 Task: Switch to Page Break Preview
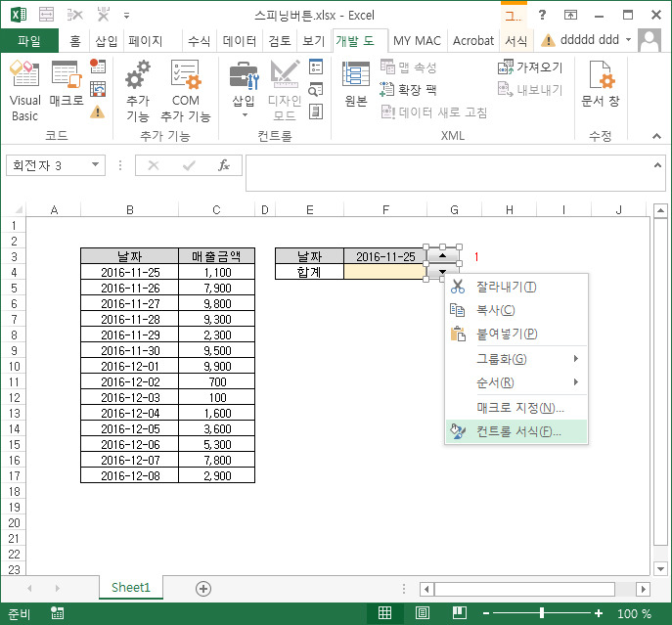tap(460, 613)
